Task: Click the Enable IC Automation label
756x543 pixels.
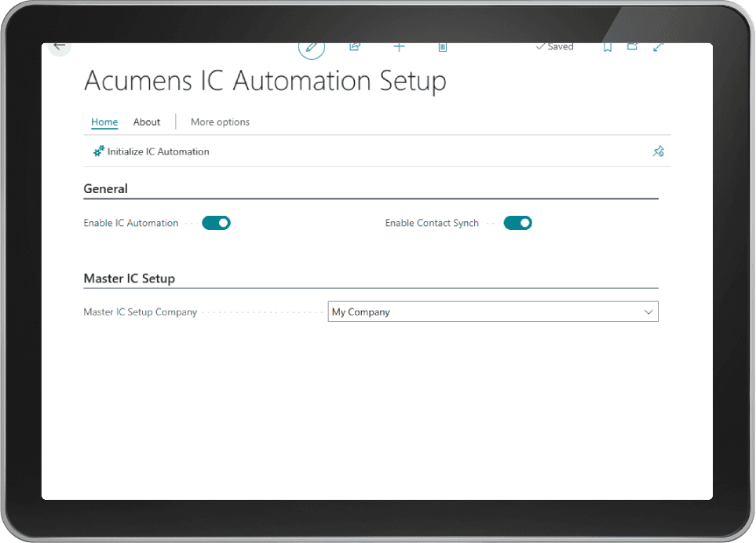Action: tap(130, 223)
